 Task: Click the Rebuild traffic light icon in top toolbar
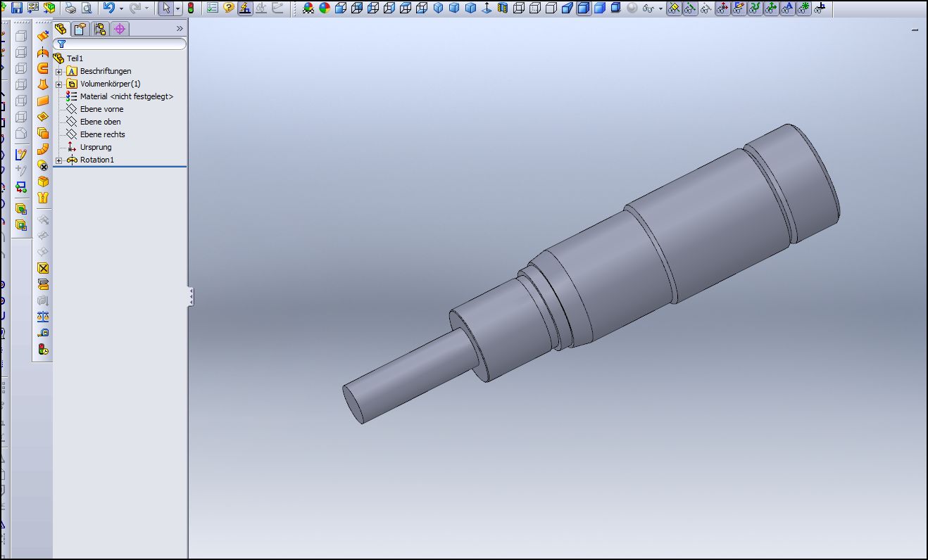190,8
